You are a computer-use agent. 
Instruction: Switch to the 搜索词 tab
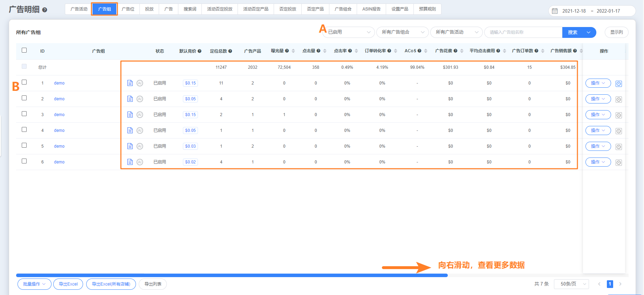(190, 9)
